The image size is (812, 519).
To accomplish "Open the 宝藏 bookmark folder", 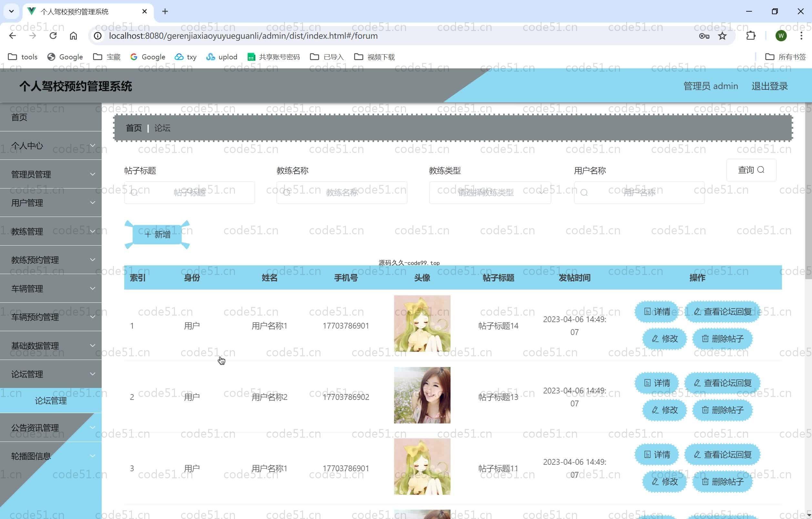I will pos(107,57).
